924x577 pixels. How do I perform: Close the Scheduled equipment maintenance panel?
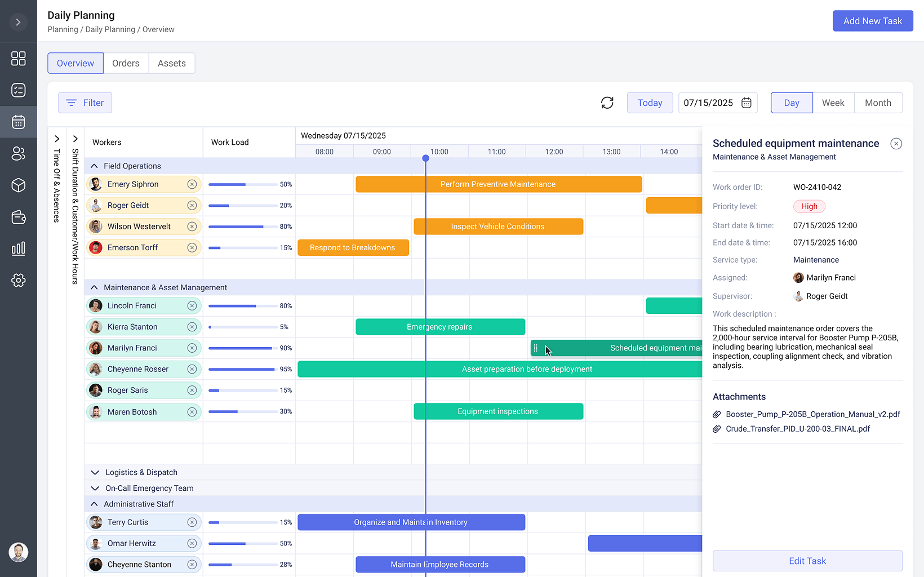(896, 144)
